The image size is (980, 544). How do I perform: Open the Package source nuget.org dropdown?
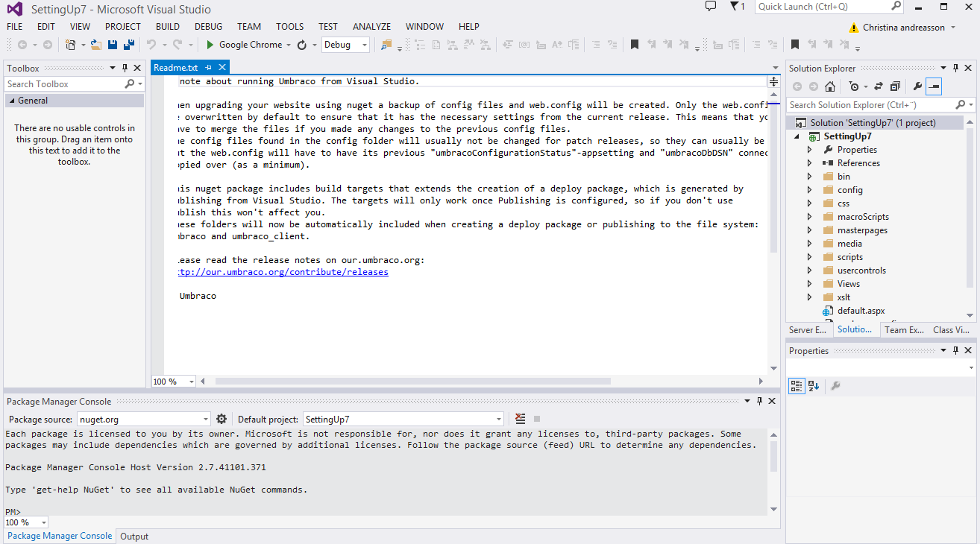pyautogui.click(x=206, y=420)
